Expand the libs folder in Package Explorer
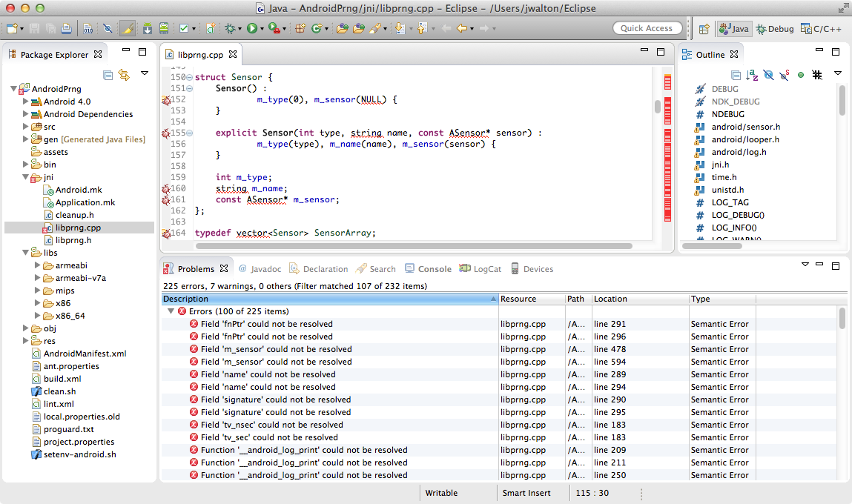The image size is (852, 504). [26, 253]
